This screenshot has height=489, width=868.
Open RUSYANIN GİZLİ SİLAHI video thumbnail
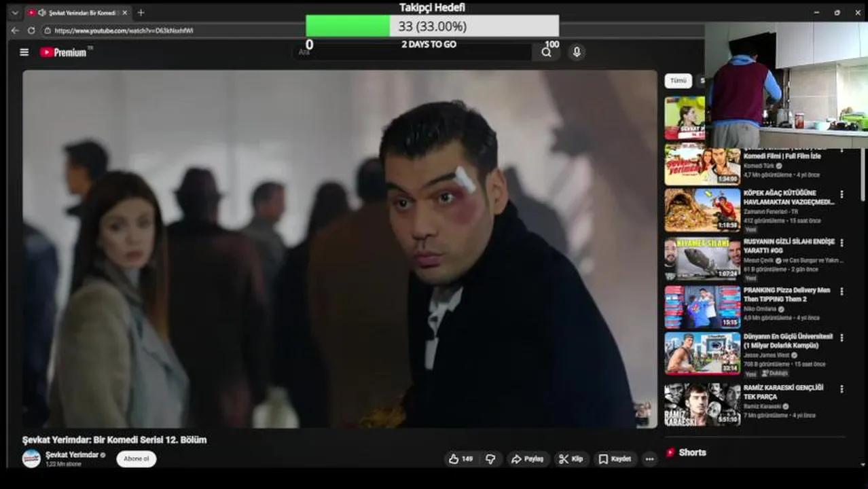coord(702,259)
